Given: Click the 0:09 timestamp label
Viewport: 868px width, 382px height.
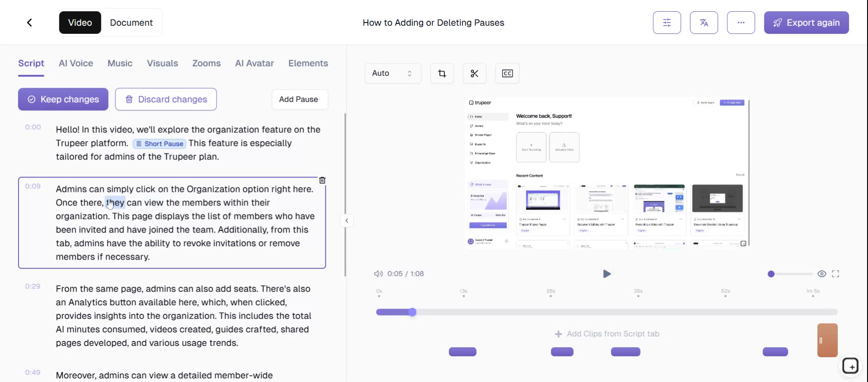Looking at the screenshot, I should pyautogui.click(x=33, y=186).
